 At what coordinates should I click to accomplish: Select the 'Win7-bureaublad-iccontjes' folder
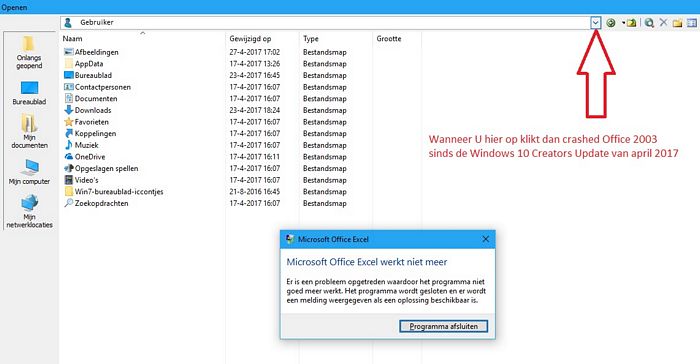tap(114, 191)
